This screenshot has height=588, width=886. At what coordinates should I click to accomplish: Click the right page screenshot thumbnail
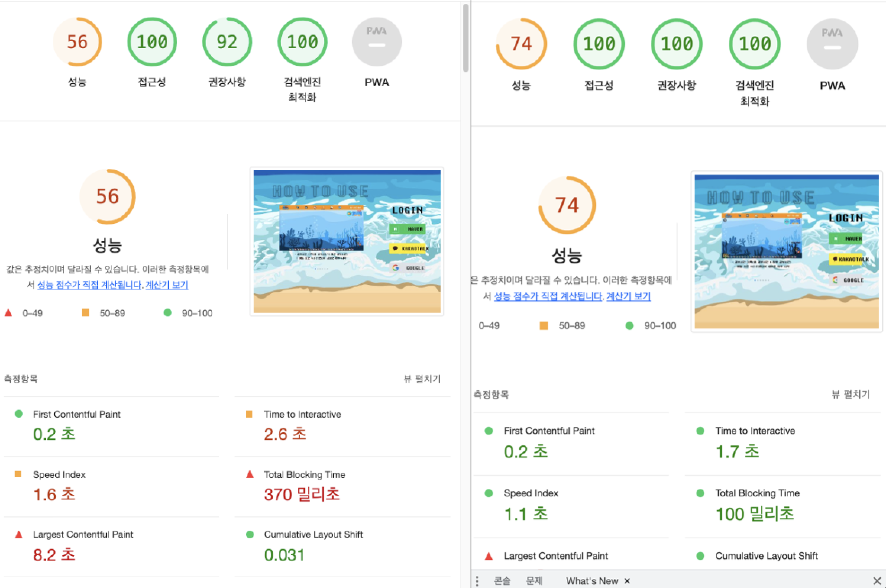tap(787, 251)
